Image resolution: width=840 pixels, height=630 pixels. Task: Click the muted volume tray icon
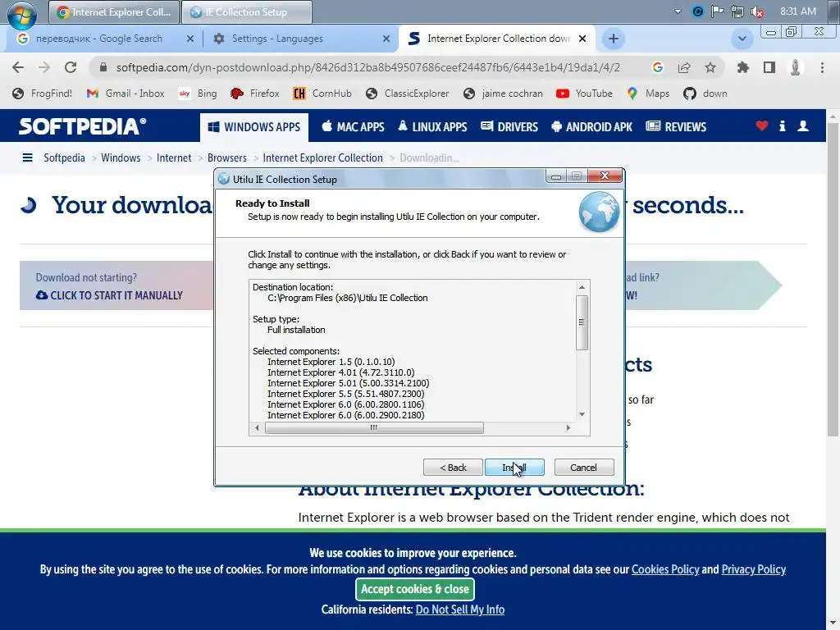pos(757,11)
